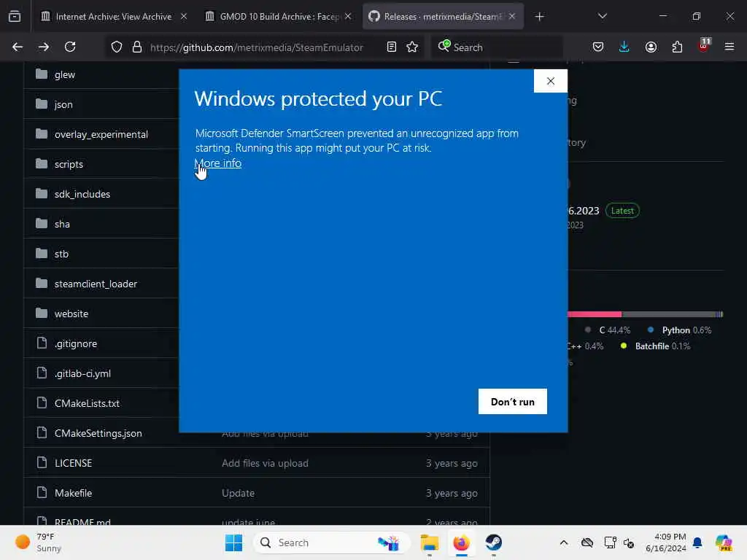Click the red extension badge showing 11
The height and width of the screenshot is (560, 747).
(704, 45)
